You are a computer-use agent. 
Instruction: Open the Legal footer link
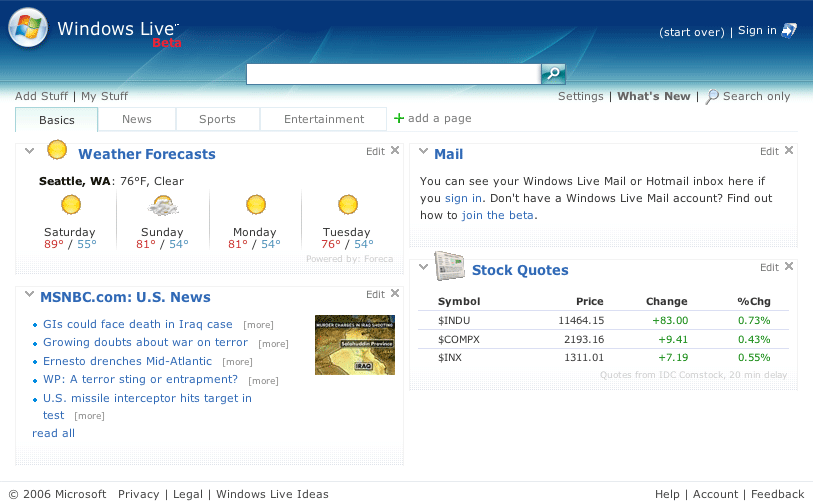click(188, 494)
